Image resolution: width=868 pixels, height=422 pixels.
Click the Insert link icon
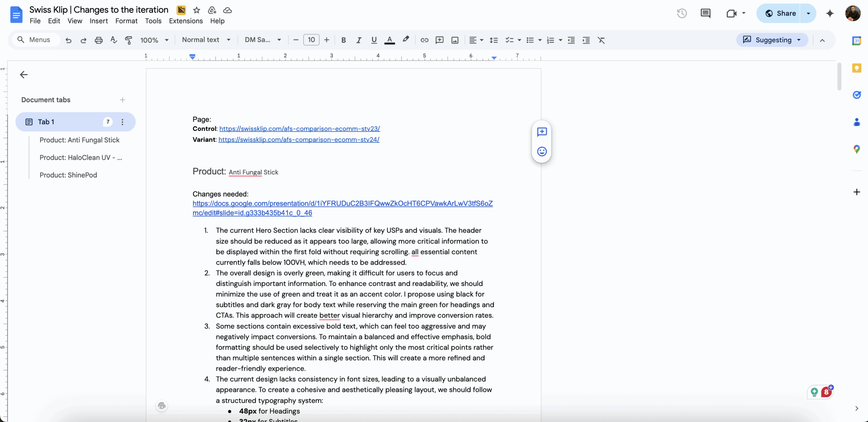[425, 40]
